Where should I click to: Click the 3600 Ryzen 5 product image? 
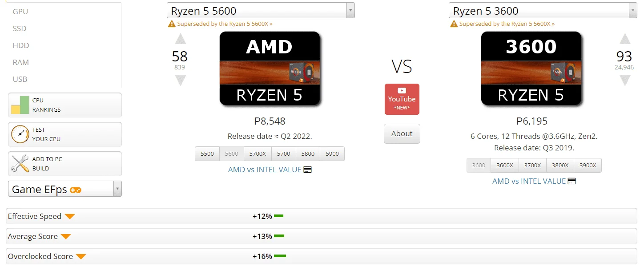531,69
